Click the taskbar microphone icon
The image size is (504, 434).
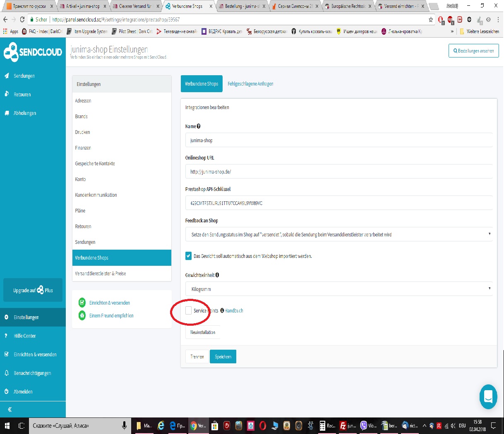coord(124,425)
